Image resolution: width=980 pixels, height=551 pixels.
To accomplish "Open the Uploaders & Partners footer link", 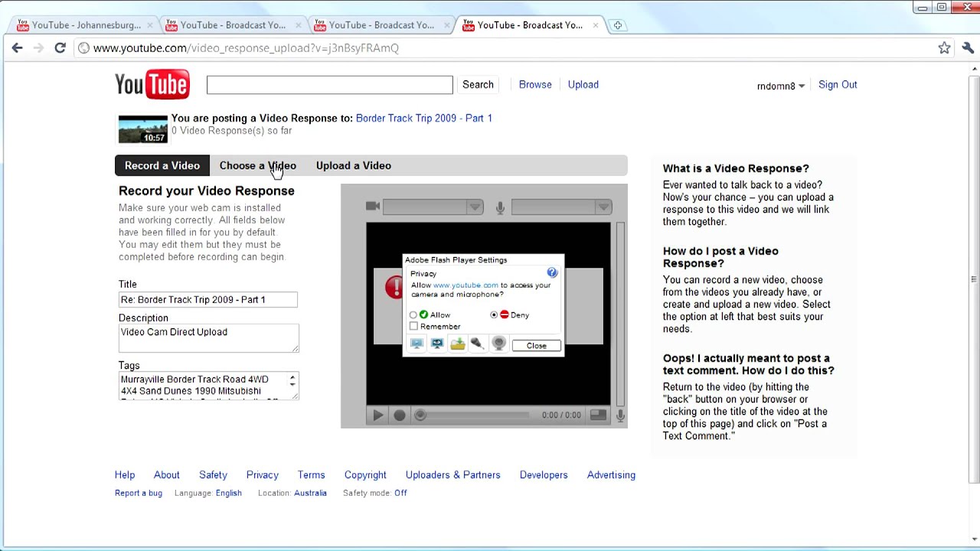I will coord(453,474).
